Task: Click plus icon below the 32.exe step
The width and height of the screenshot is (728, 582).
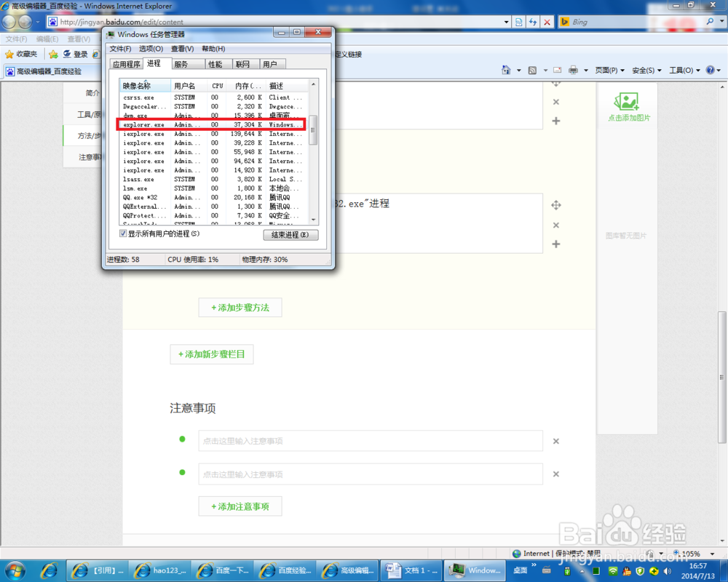Action: (555, 244)
